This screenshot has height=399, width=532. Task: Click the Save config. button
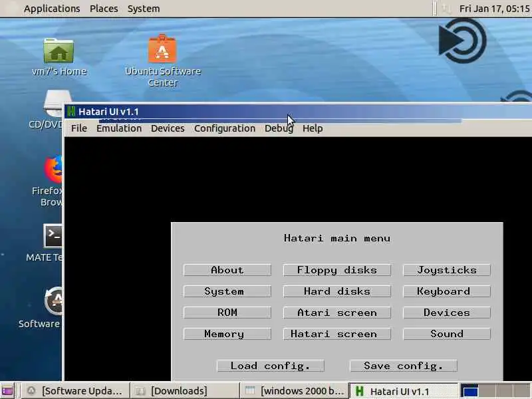404,366
